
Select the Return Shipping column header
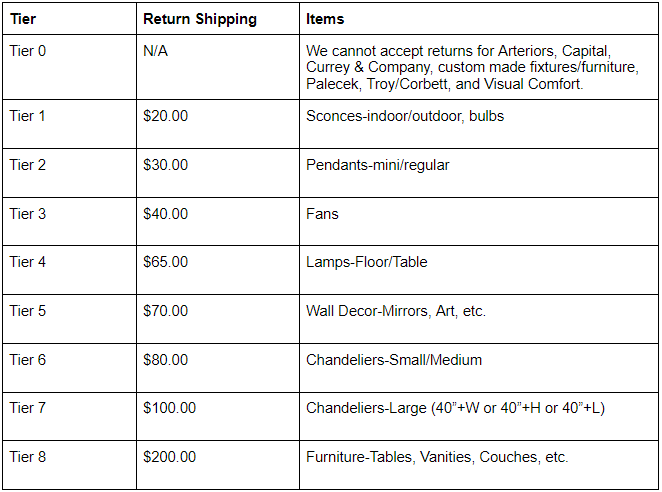200,19
